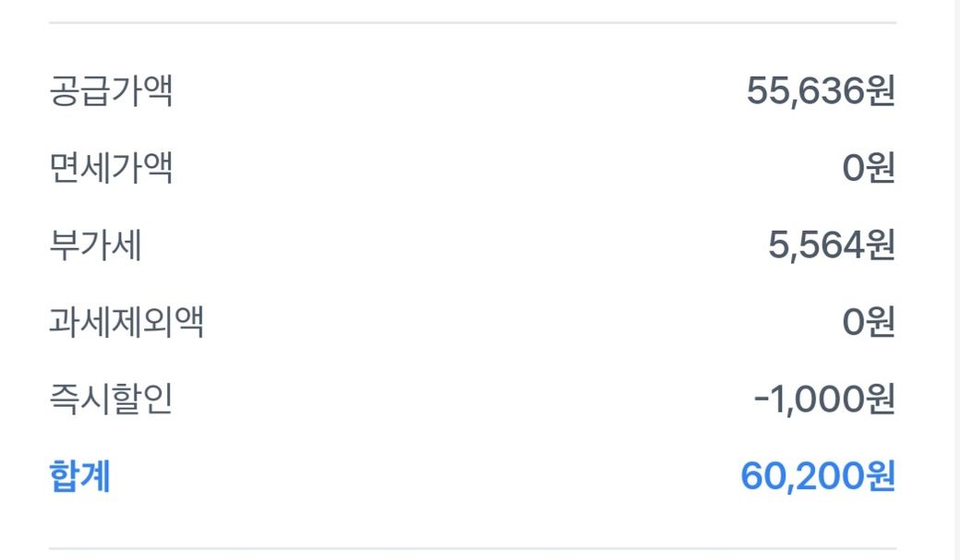
Task: Click the 즉시할인 label
Action: pyautogui.click(x=111, y=400)
